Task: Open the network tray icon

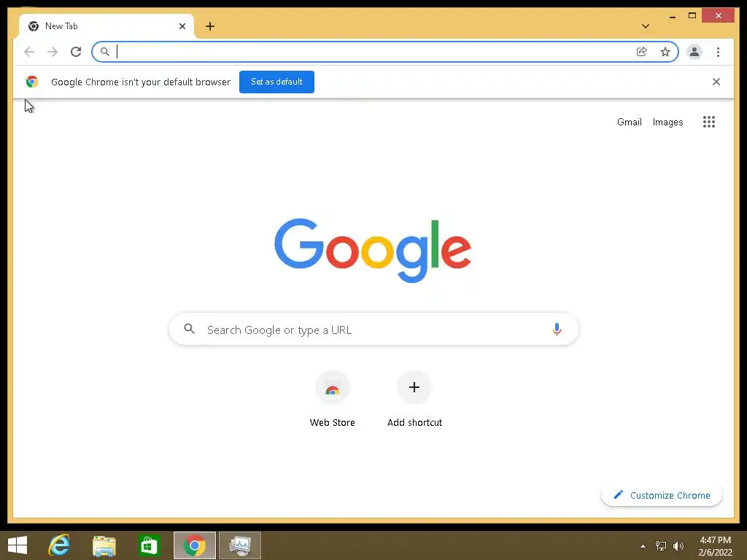Action: pyautogui.click(x=661, y=546)
